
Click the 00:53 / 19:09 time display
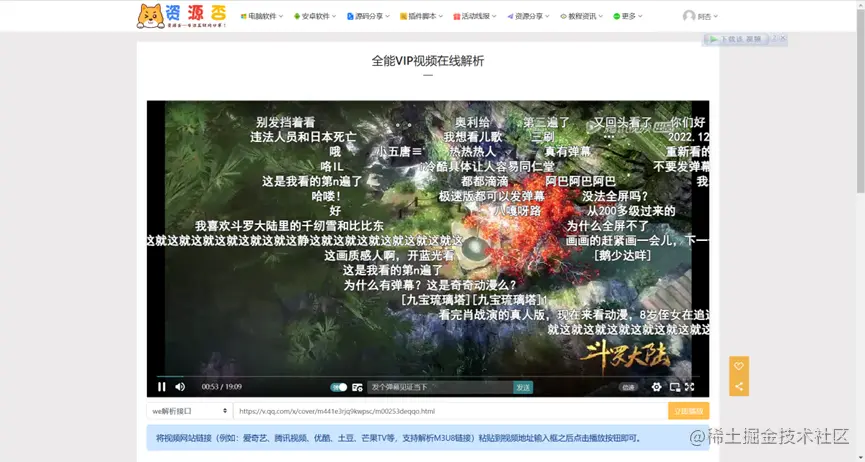222,387
